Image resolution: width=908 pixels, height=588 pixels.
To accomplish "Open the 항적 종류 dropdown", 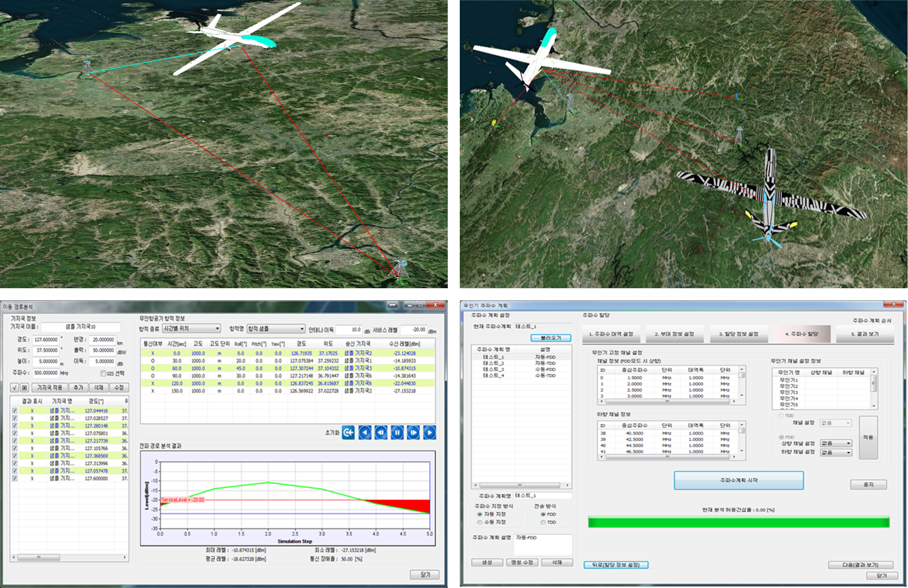I will (191, 329).
